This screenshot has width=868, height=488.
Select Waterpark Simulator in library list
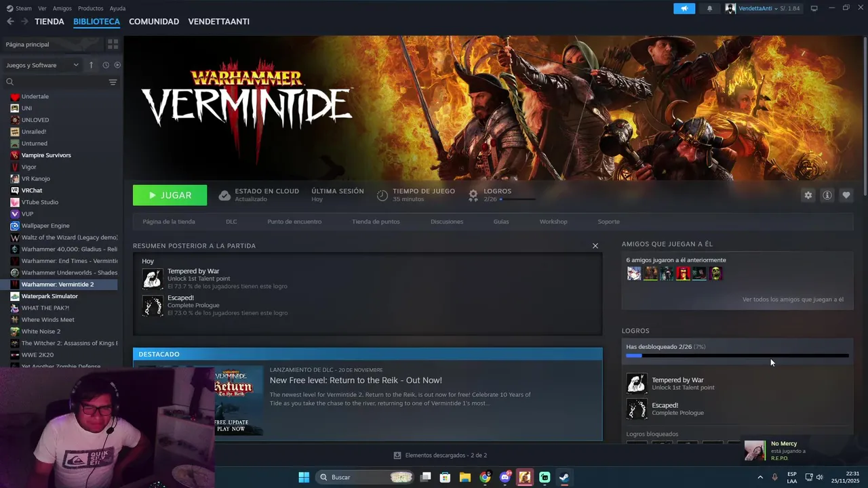point(50,296)
